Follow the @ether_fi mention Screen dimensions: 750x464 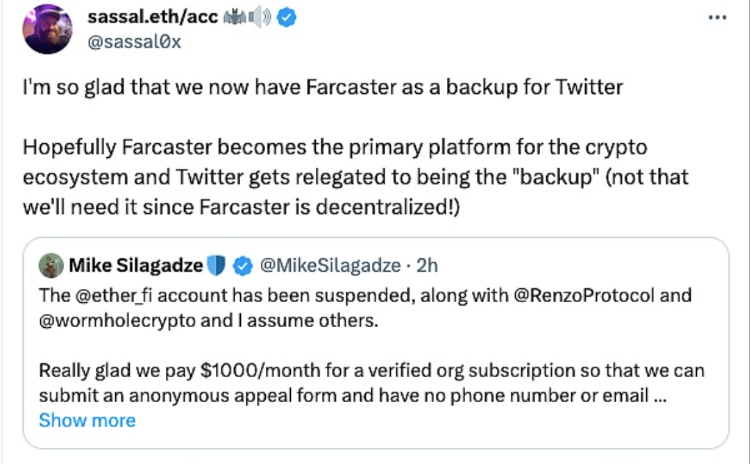110,297
